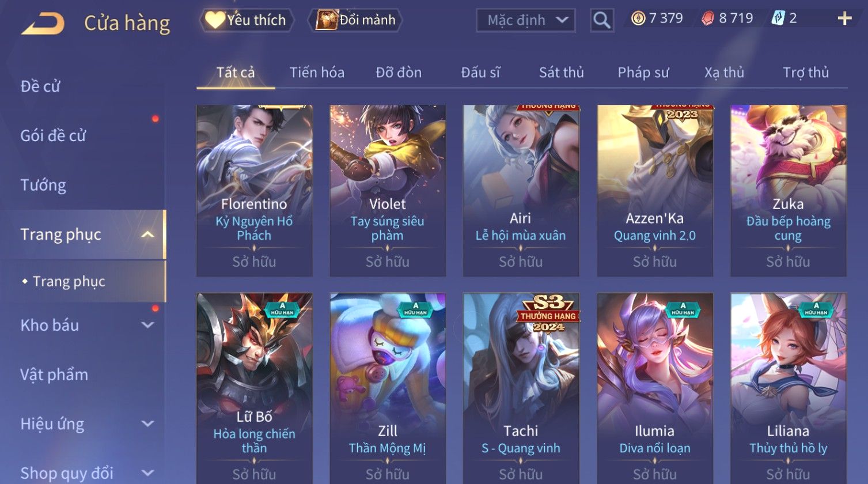This screenshot has width=868, height=484.
Task: Select the Tachi S - Quang vinh skin card
Action: [x=521, y=388]
